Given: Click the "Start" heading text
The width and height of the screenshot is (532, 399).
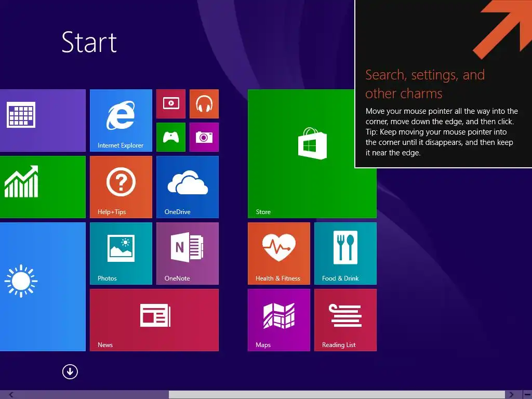Looking at the screenshot, I should [x=89, y=43].
